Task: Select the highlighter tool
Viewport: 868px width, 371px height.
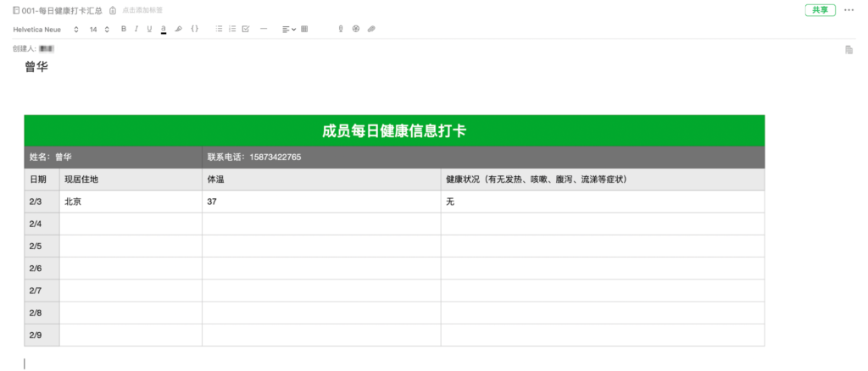Action: tap(178, 29)
